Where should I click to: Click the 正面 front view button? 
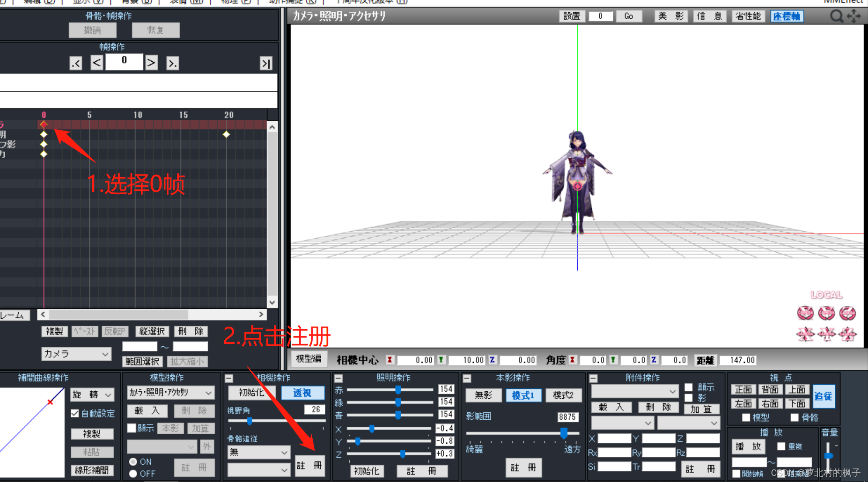[x=743, y=389]
